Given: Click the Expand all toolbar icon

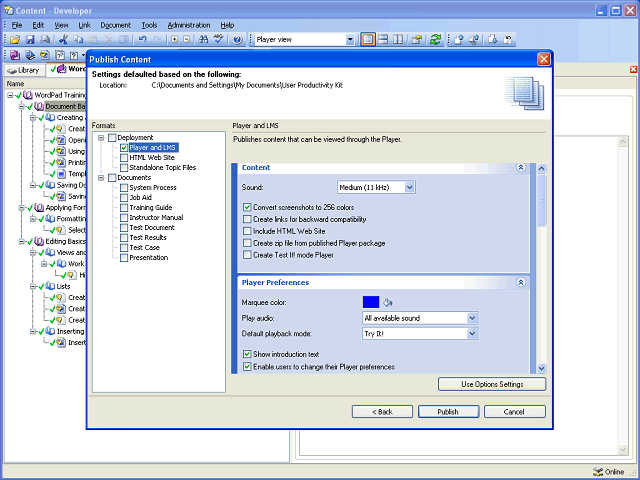Looking at the screenshot, I should coord(174,40).
